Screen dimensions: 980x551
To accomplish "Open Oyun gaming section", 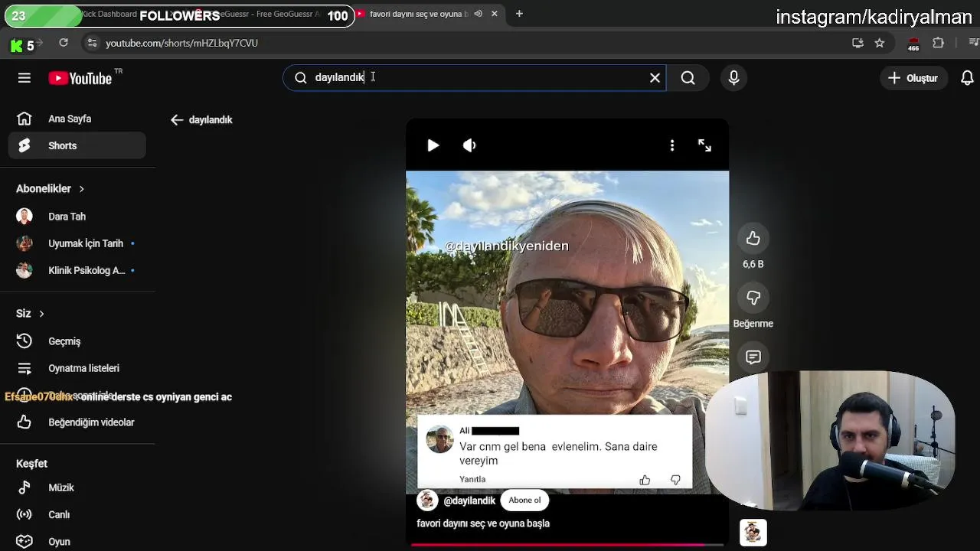I will point(77,541).
